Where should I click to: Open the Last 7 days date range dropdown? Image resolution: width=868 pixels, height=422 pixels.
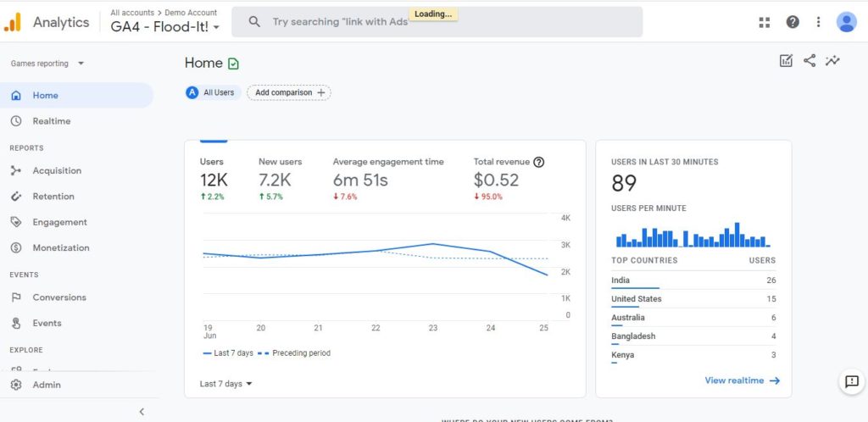225,384
